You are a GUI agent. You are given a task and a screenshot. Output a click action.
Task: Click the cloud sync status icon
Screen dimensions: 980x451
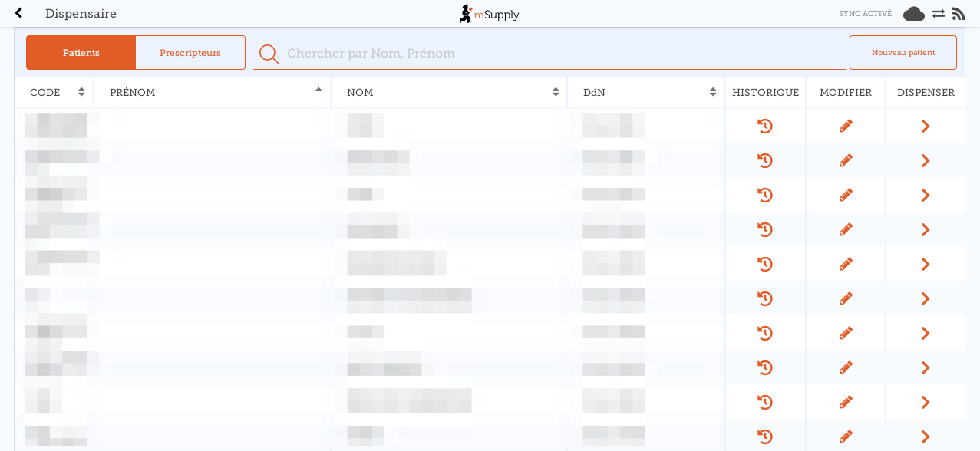point(913,14)
